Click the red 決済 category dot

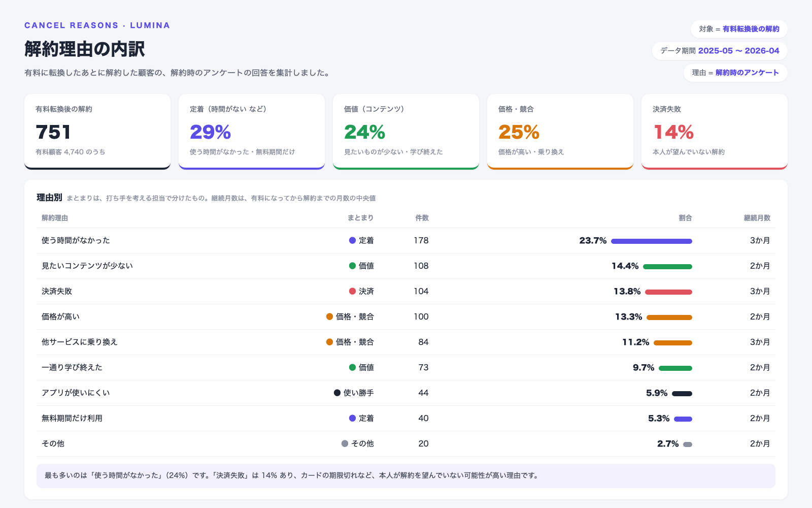(x=352, y=291)
